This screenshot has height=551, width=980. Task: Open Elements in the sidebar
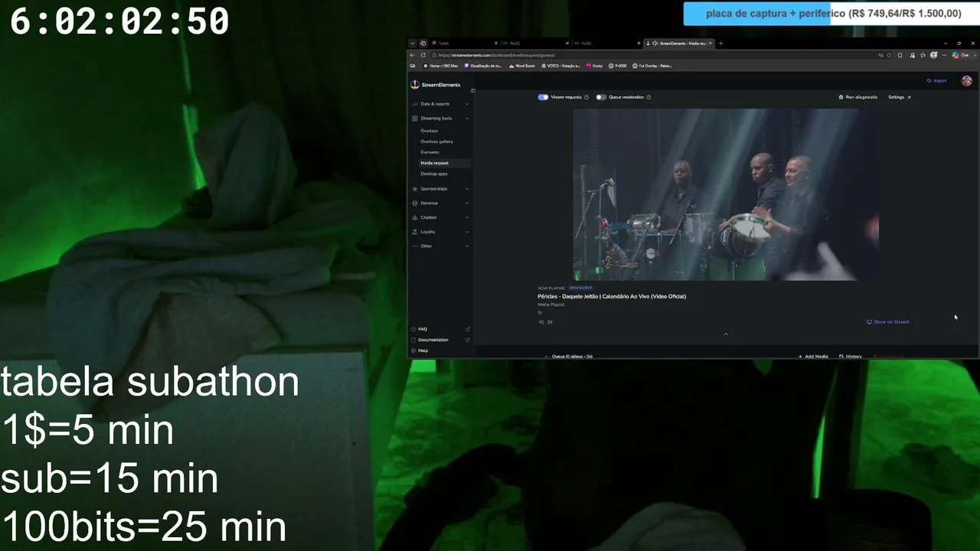point(430,152)
